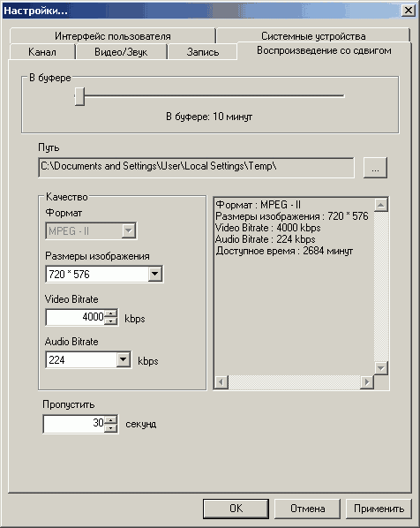The width and height of the screenshot is (420, 528).
Task: Open the Audio Bitrate 224 dropdown
Action: click(x=88, y=360)
